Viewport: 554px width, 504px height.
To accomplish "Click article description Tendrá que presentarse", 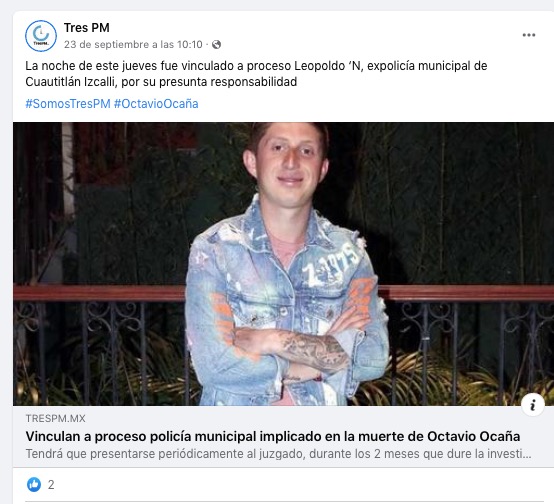I will tap(278, 454).
